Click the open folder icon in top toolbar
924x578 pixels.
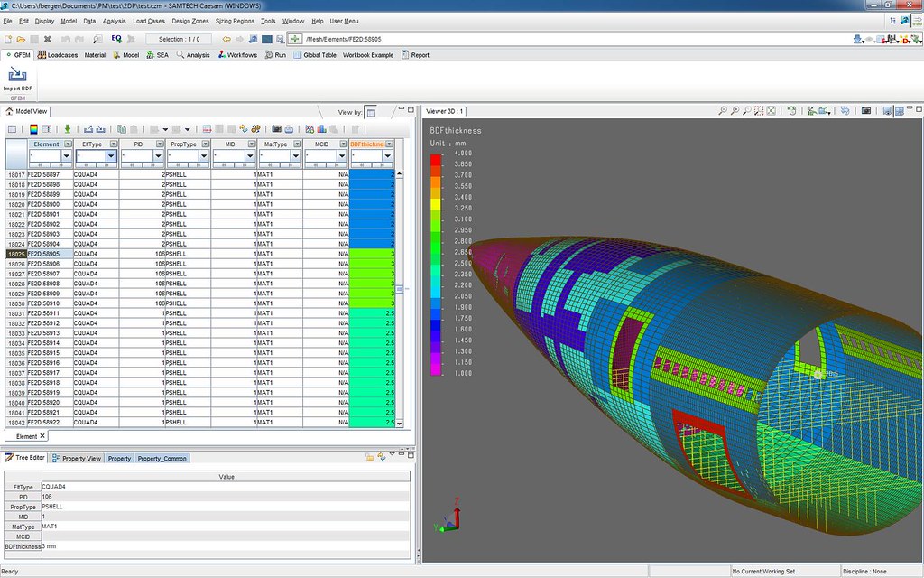coord(21,39)
